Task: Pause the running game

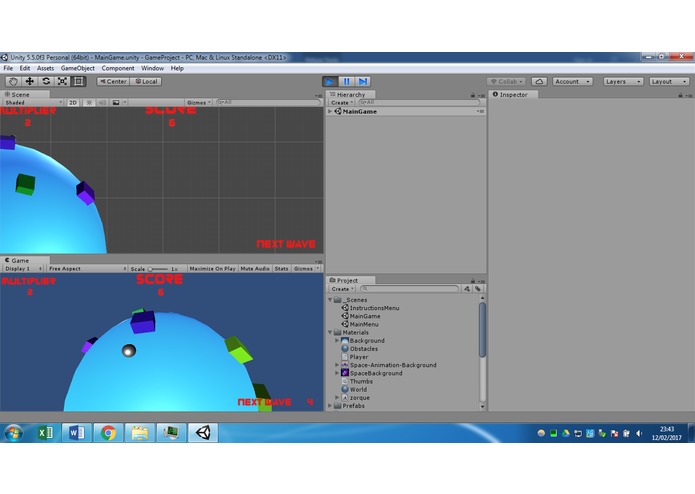Action: tap(347, 82)
